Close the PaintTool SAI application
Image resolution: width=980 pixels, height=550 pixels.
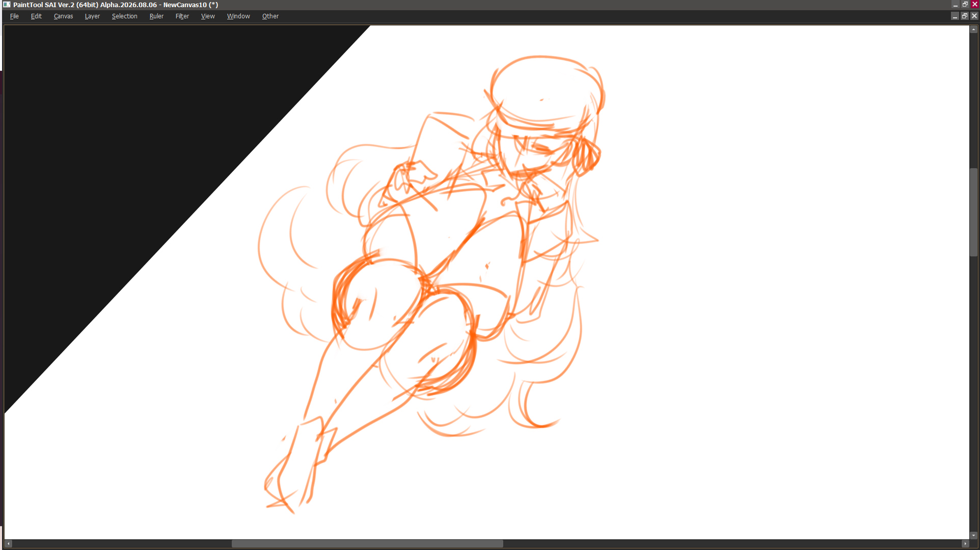(975, 5)
